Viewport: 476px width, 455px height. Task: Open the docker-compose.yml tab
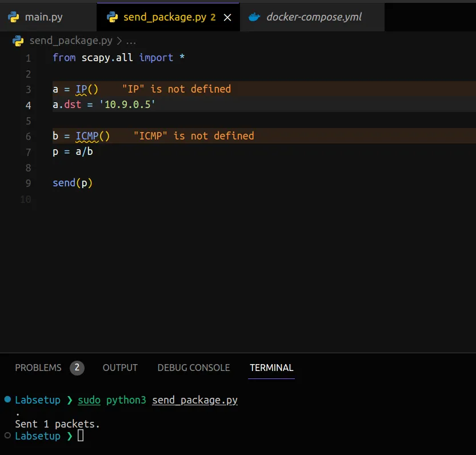click(x=314, y=17)
